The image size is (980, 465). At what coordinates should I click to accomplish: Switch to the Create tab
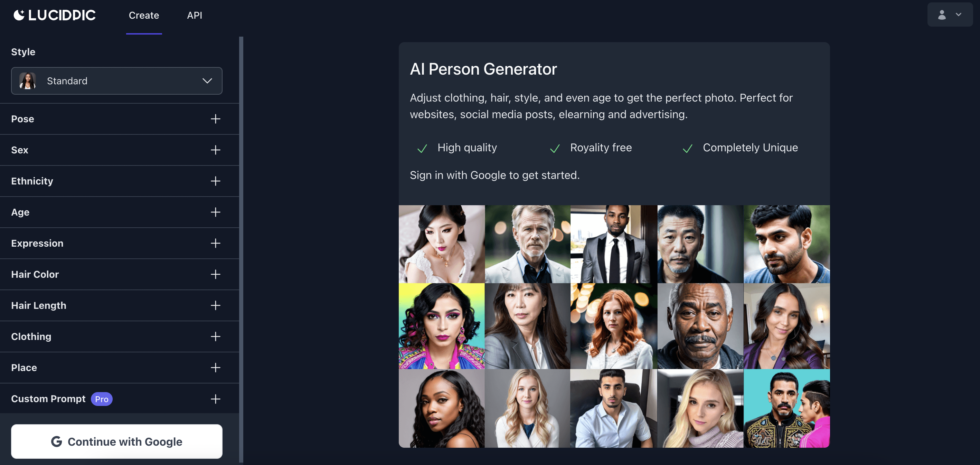(x=144, y=15)
